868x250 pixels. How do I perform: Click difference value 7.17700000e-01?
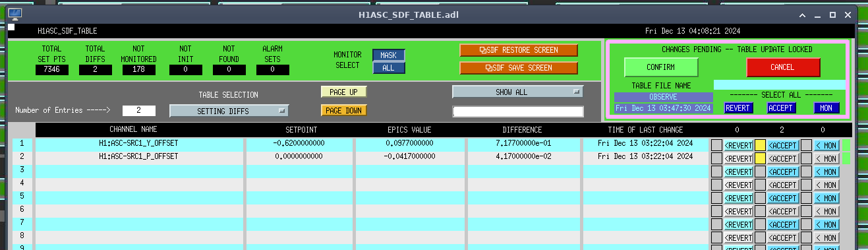pos(522,142)
